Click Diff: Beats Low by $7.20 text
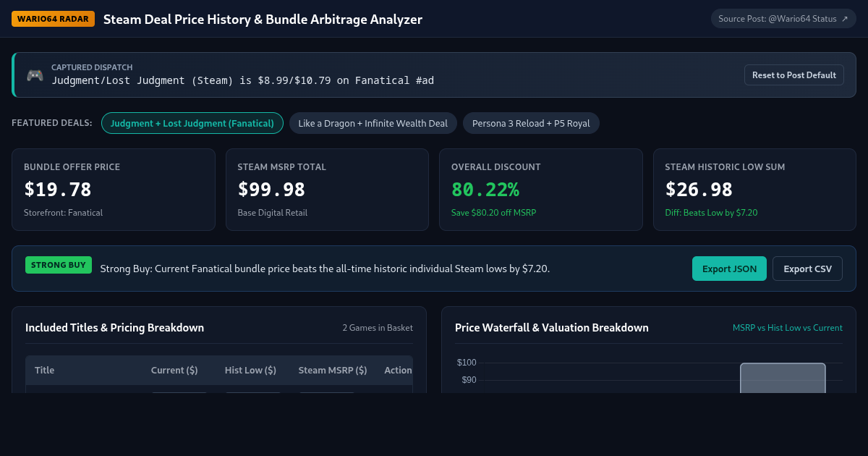The height and width of the screenshot is (456, 868). click(711, 213)
